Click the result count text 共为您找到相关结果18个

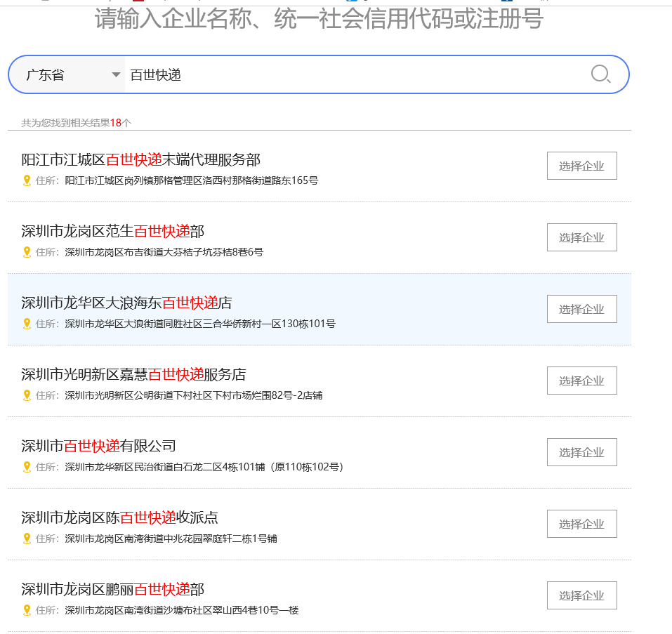coord(77,123)
